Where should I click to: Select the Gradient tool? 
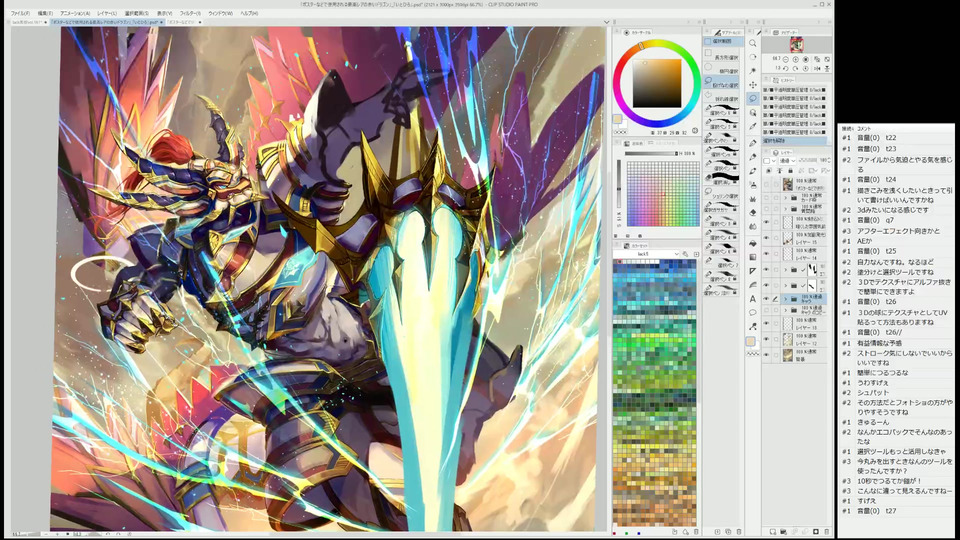[x=752, y=257]
